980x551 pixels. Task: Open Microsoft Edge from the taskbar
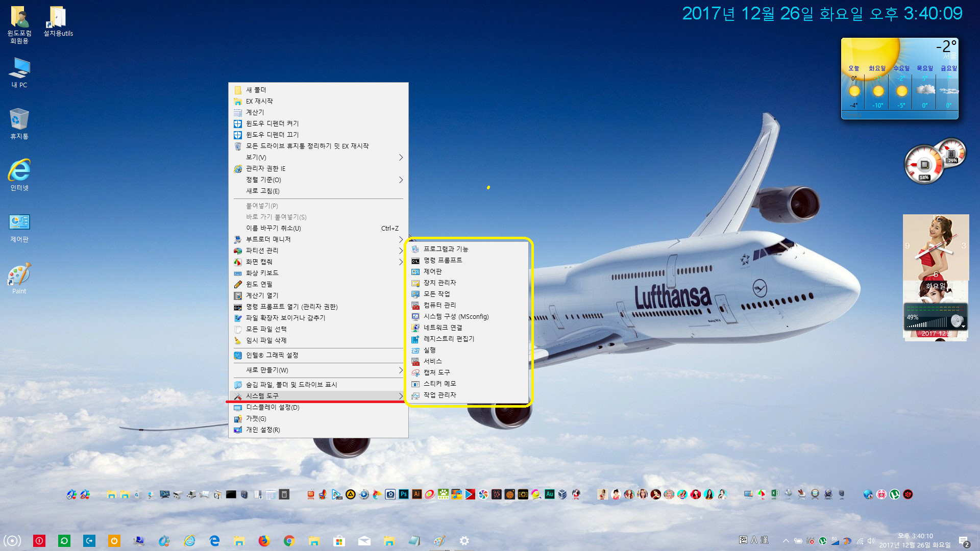[x=214, y=541]
